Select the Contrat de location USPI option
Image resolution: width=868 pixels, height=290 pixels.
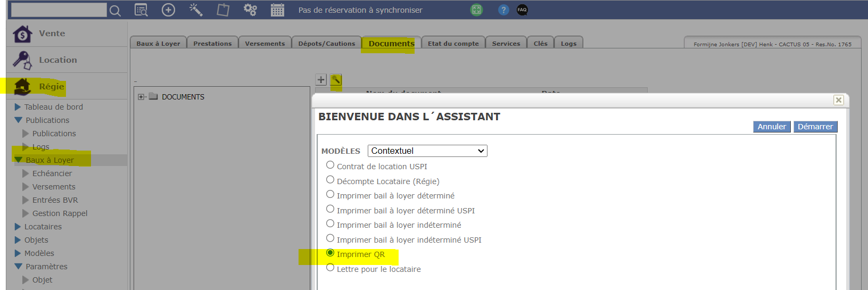click(x=330, y=165)
